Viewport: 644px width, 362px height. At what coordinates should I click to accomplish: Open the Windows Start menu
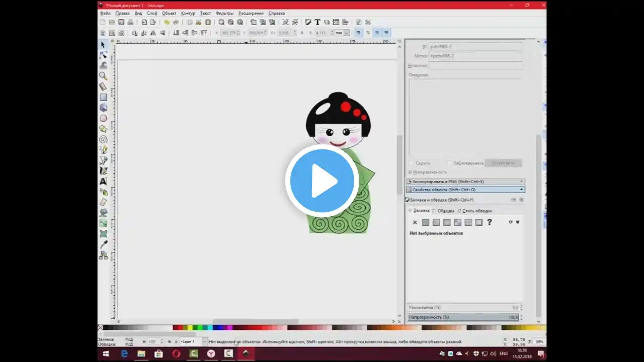click(106, 353)
